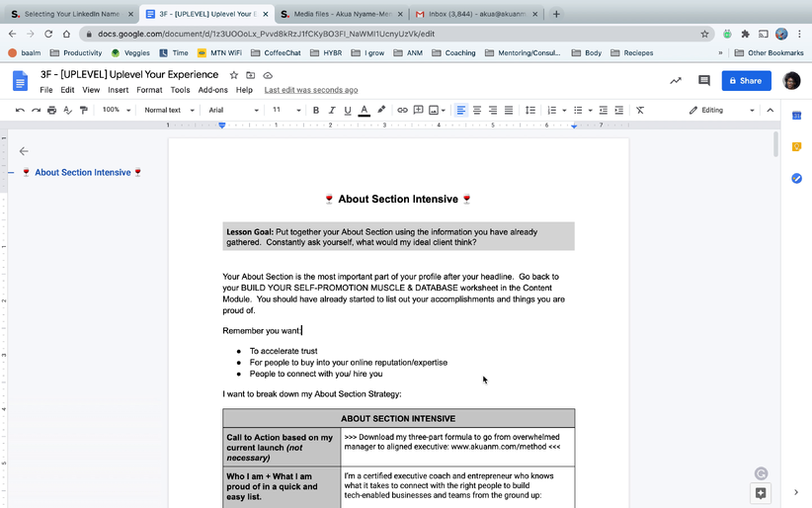Go to the Google Docs home icon
The image size is (812, 508).
20,81
